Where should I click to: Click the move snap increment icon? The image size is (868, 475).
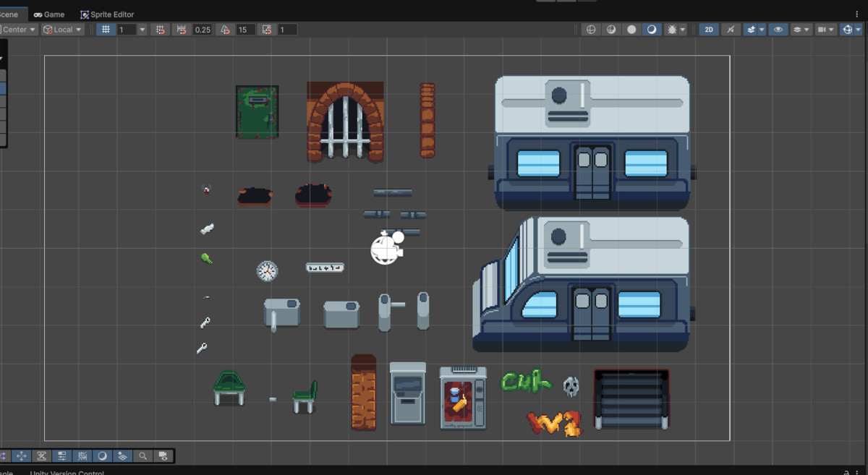182,30
